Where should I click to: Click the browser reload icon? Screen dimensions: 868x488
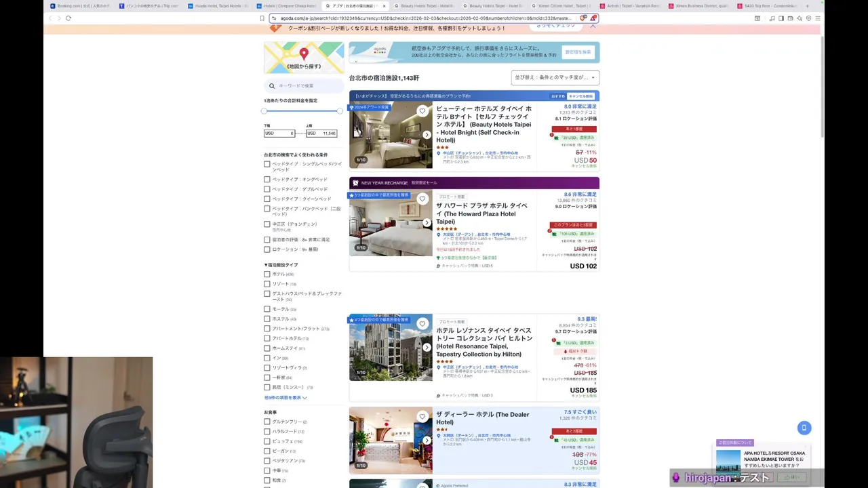pyautogui.click(x=68, y=18)
